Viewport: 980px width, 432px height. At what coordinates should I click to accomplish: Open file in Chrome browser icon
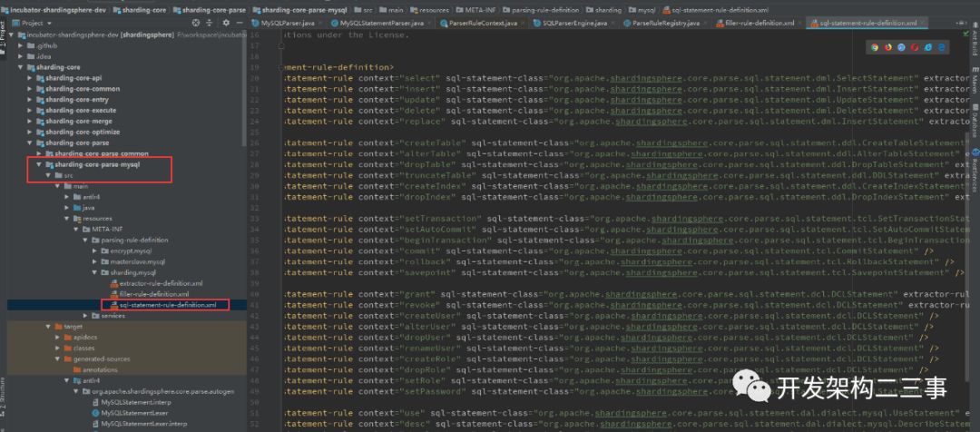coord(875,47)
